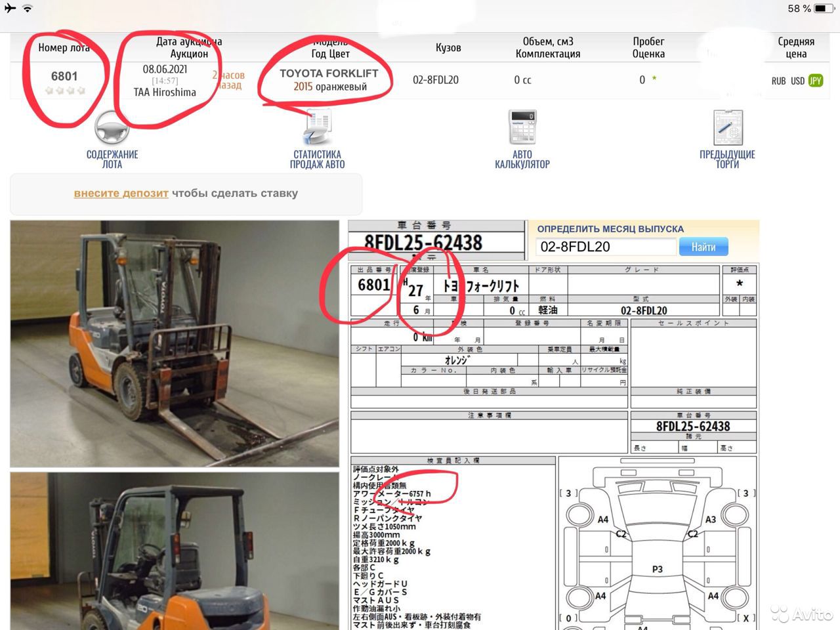Click the auction date 08.06.2021
840x630 pixels.
click(x=165, y=69)
